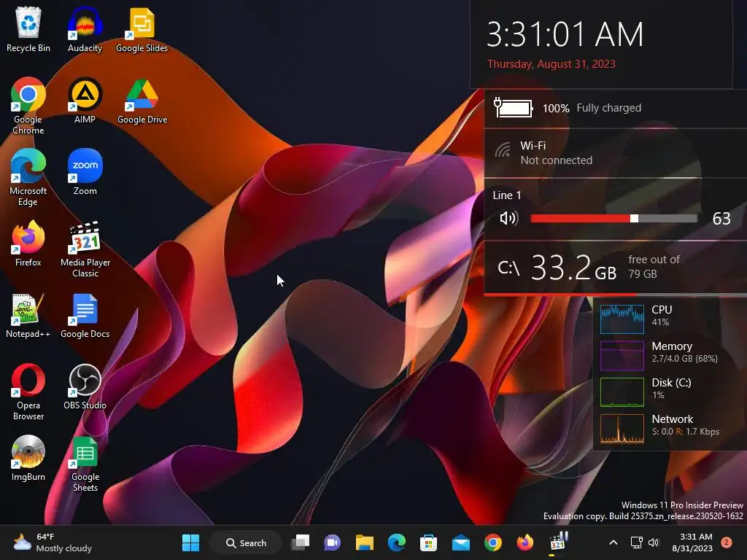Screen dimensions: 747x560
Task: Click the volume value "63"
Action: click(721, 218)
